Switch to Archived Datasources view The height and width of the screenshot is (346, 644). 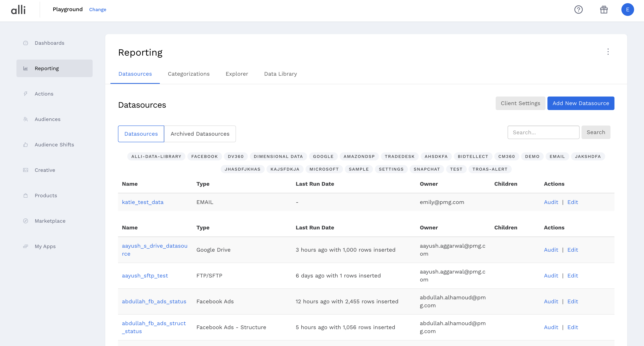[200, 134]
